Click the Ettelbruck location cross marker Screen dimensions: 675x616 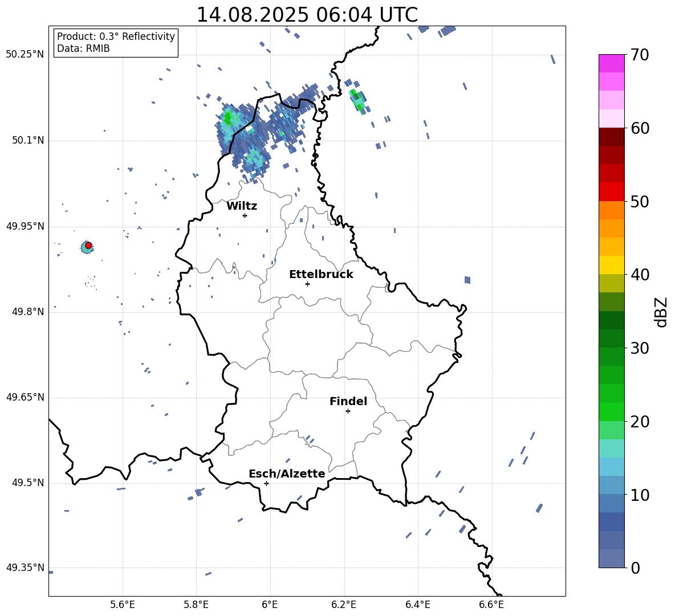coord(307,284)
